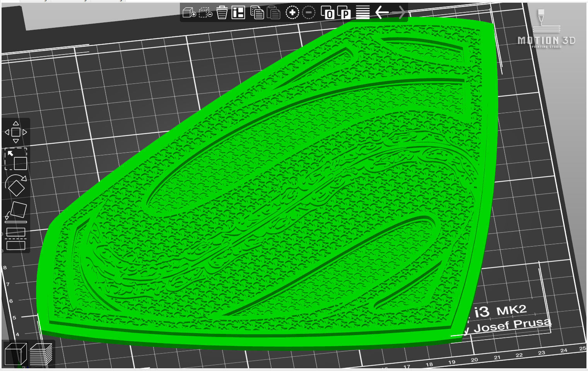This screenshot has width=588, height=371.
Task: Click the Add object cube icon
Action: pyautogui.click(x=189, y=13)
